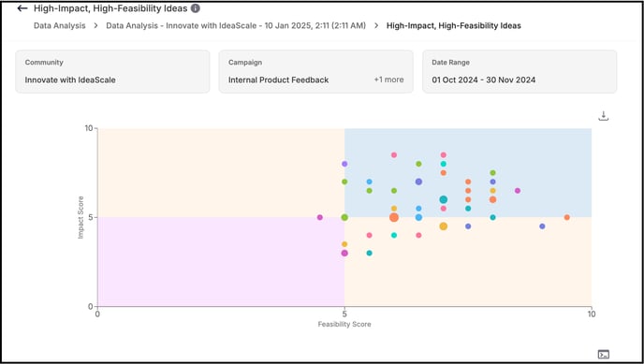Image resolution: width=644 pixels, height=364 pixels.
Task: Open the Campaign filter 'Internal Product Feedback'
Action: [x=315, y=72]
